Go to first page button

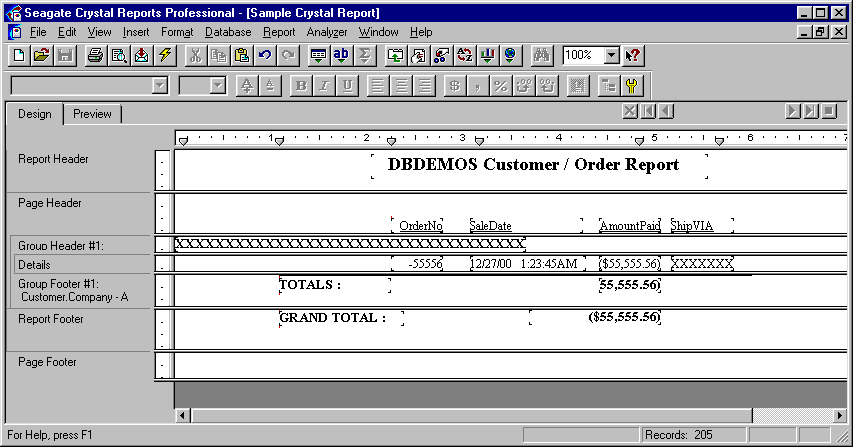pyautogui.click(x=648, y=111)
